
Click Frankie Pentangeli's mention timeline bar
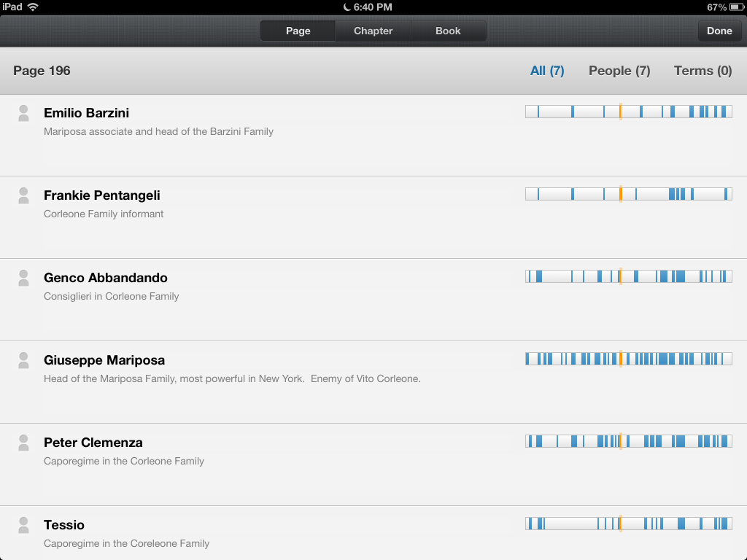628,194
